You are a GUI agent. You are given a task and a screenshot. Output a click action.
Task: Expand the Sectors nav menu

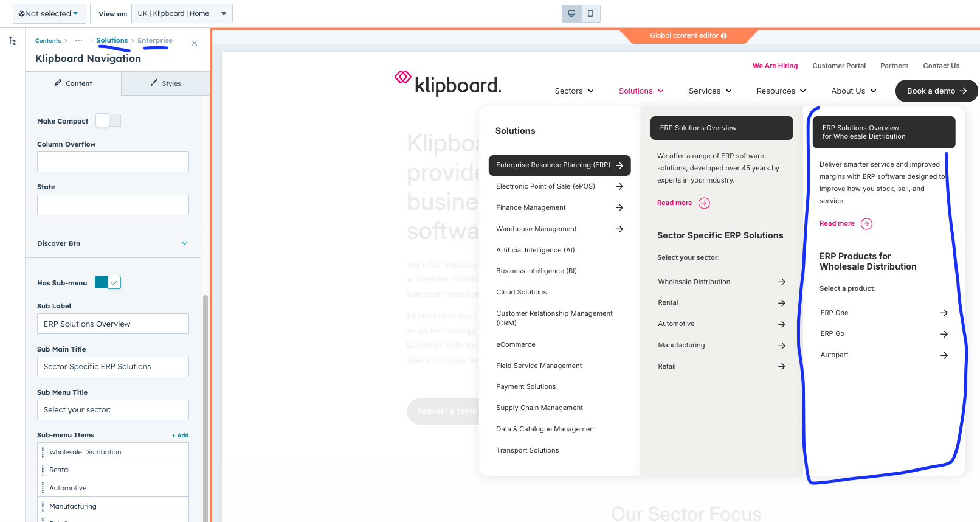(x=575, y=91)
